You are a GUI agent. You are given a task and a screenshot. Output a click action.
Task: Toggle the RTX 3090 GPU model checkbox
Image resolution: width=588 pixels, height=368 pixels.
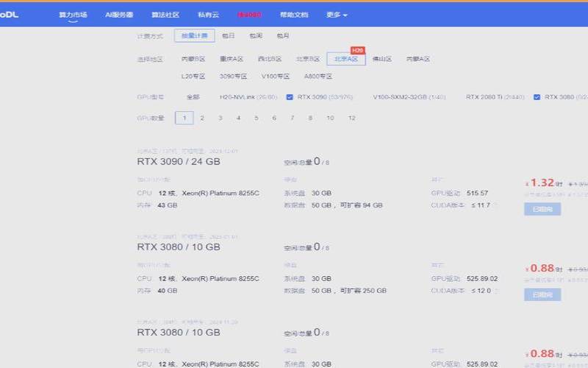(x=290, y=96)
